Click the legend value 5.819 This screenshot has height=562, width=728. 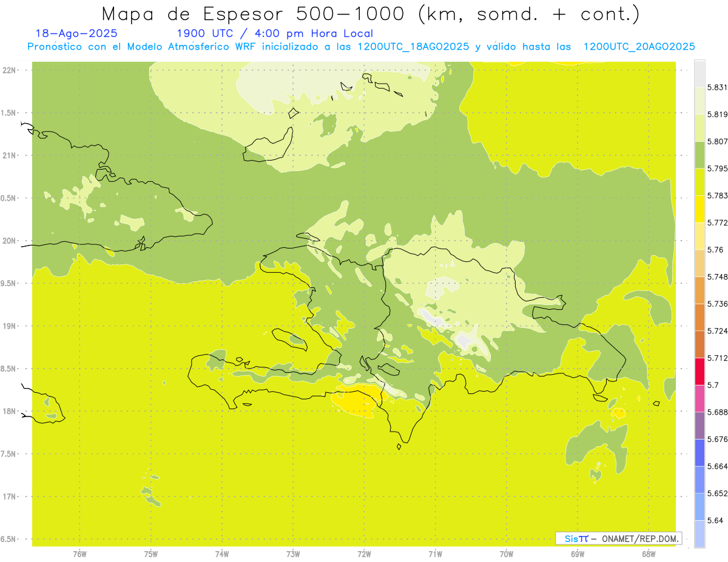coord(717,115)
